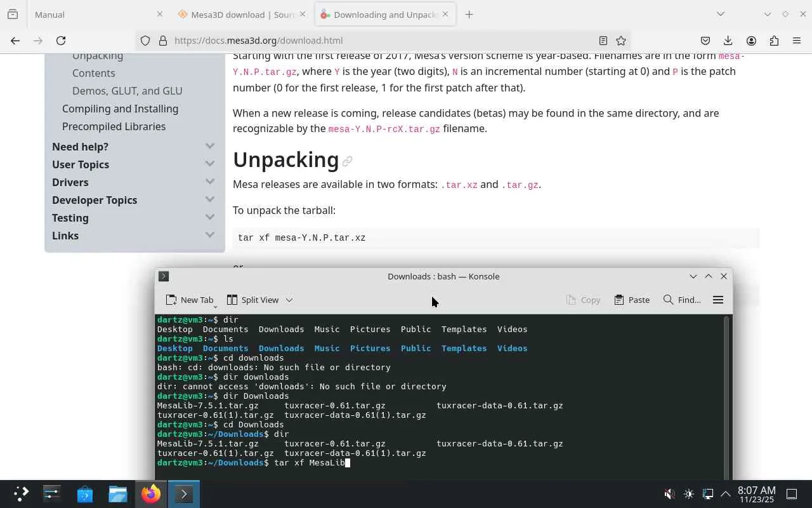Open Precompiled Libraries sidebar link
812x508 pixels.
(114, 126)
